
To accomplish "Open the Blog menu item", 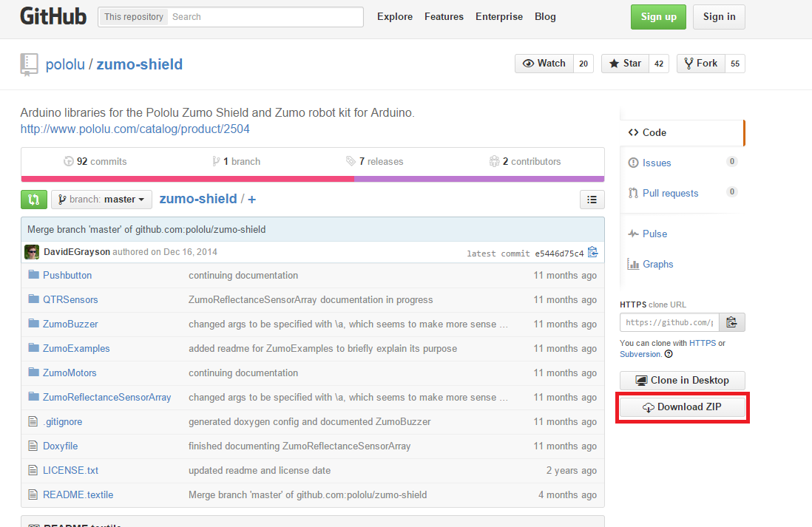I will [x=545, y=16].
